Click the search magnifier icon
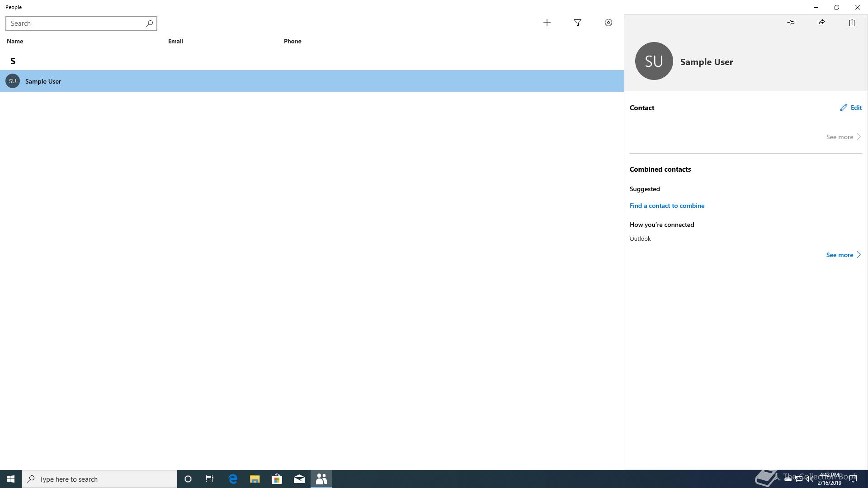This screenshot has height=488, width=868. tap(149, 23)
